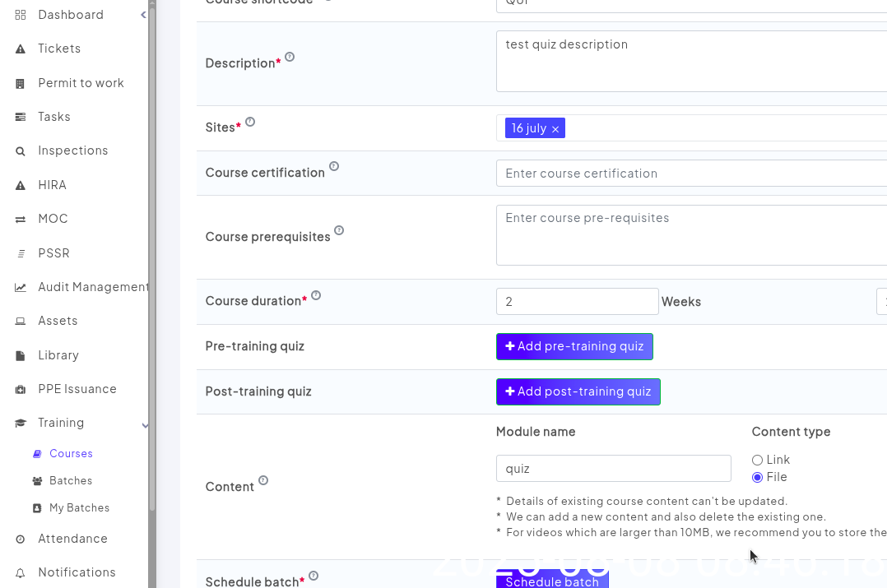Open the Sites multi-select field

coord(724,128)
